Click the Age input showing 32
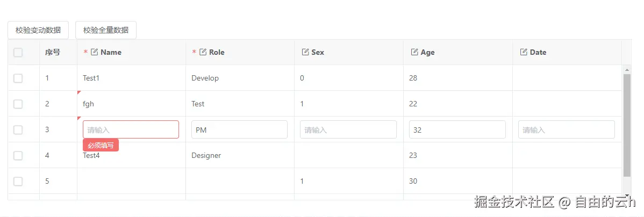This screenshot has height=217, width=644. 457,129
